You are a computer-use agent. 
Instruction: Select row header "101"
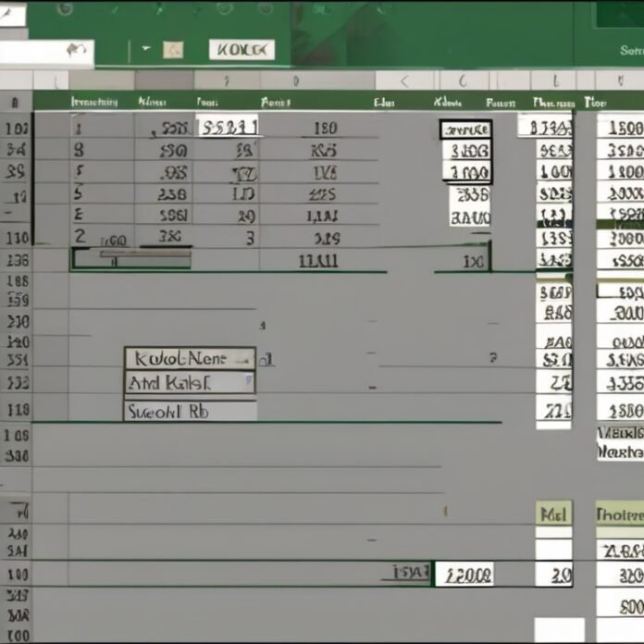click(16, 129)
